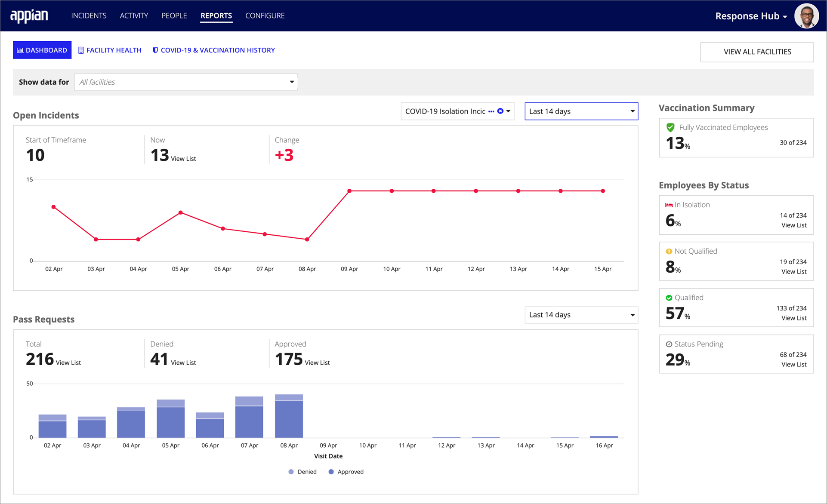Click the Fully Vaccinated shield icon
Viewport: 827px width, 504px height.
(x=670, y=127)
